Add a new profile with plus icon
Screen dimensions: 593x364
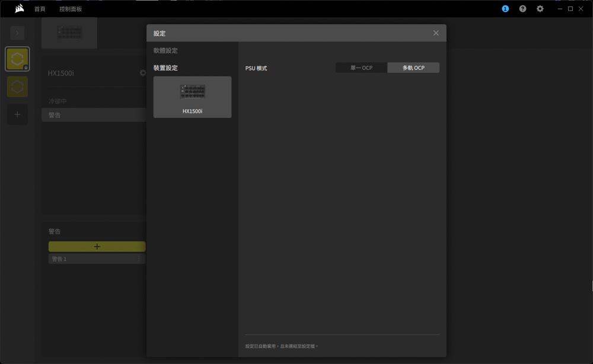[17, 114]
